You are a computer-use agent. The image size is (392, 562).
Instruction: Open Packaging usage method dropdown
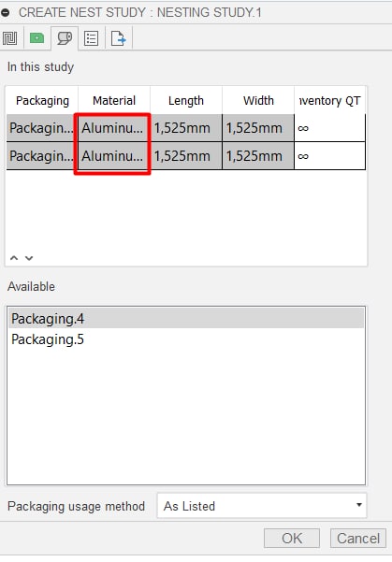click(x=262, y=506)
